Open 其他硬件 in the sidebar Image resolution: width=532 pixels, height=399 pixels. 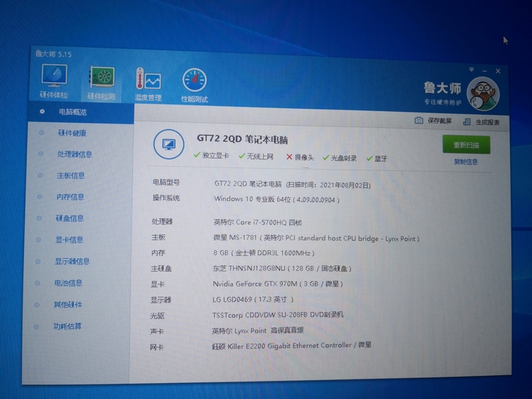(68, 305)
